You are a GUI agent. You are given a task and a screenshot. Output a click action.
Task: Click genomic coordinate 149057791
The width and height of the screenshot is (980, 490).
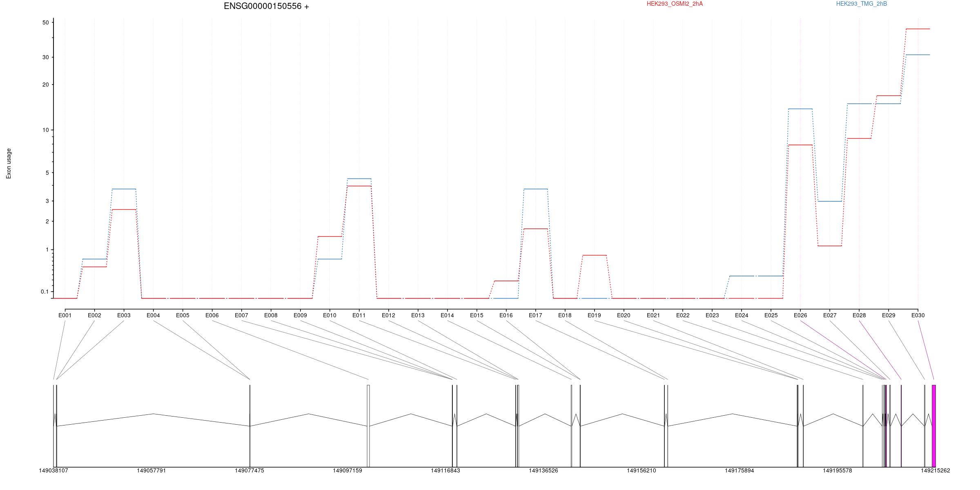pyautogui.click(x=151, y=470)
